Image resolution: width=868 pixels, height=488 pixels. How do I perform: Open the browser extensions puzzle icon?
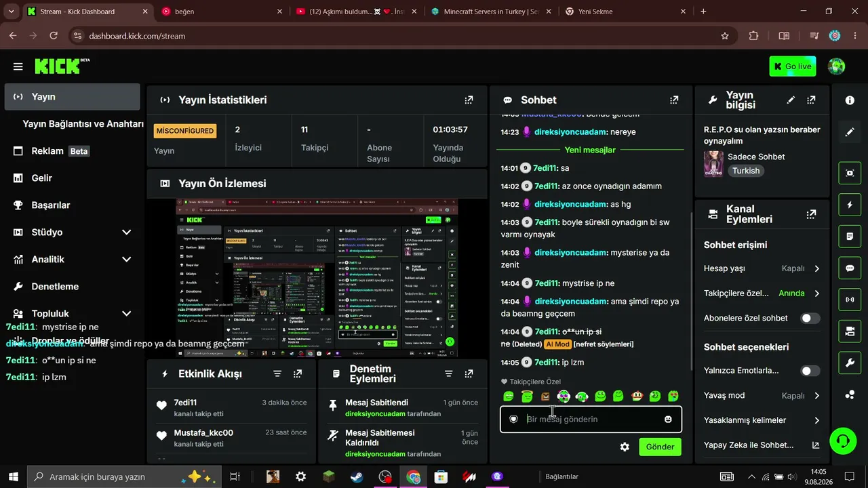tap(753, 36)
